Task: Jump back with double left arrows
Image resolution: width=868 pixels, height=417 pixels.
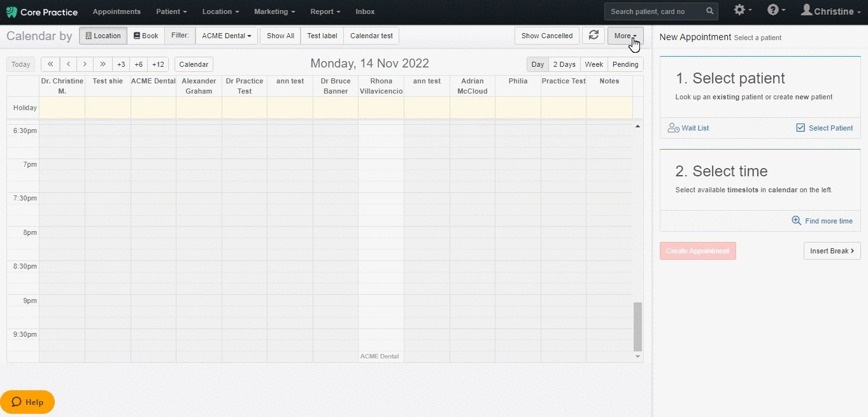Action: click(50, 64)
